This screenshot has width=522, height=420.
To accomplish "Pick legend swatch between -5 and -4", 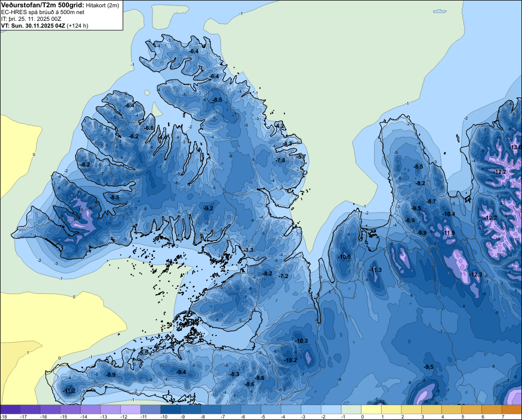I will [x=270, y=410].
